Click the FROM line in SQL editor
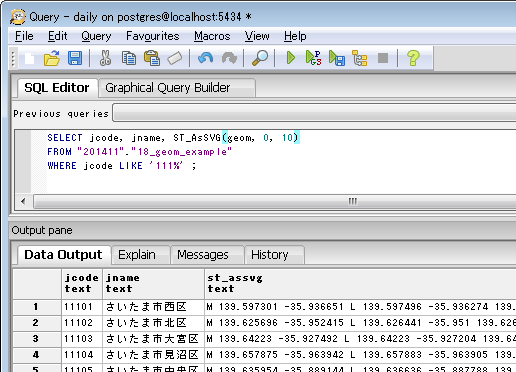Screen dimensions: 516x372 point(139,152)
